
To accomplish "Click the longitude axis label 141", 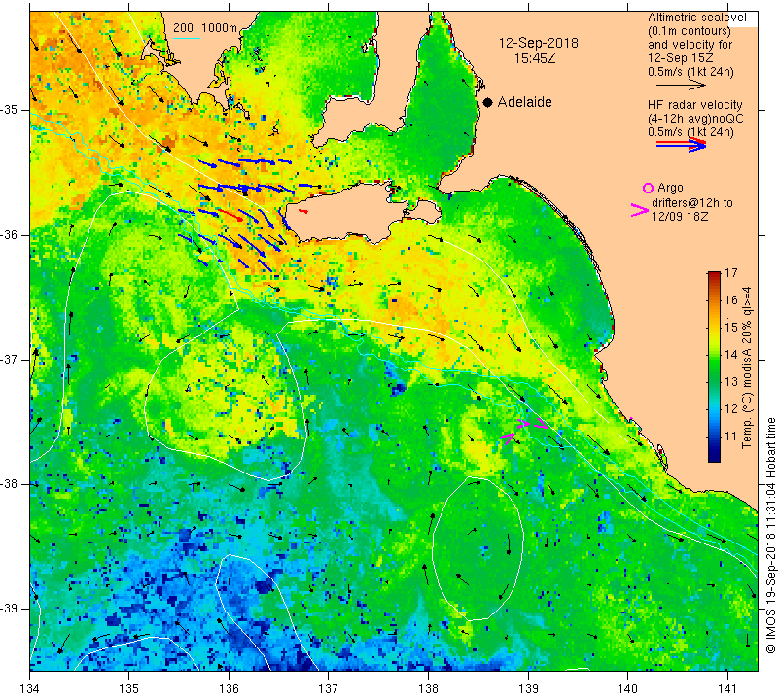I will point(727,688).
